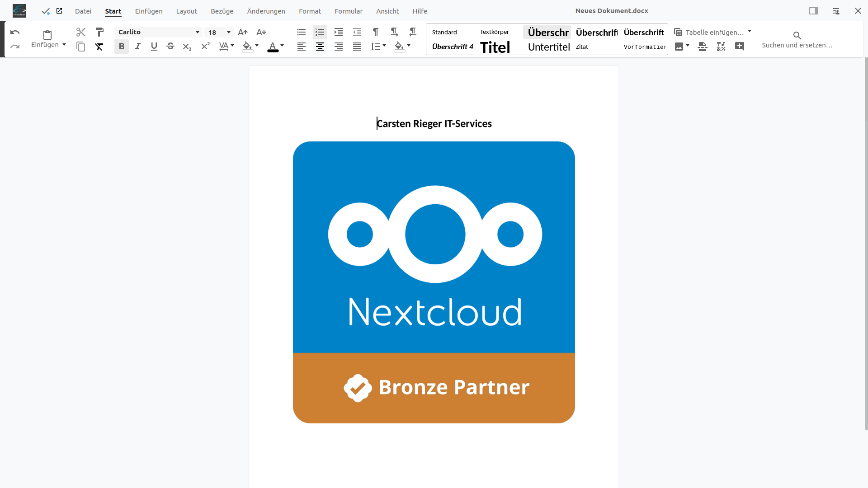The image size is (868, 488).
Task: Expand the Tabelle einfügen dropdown arrow
Action: (x=750, y=31)
